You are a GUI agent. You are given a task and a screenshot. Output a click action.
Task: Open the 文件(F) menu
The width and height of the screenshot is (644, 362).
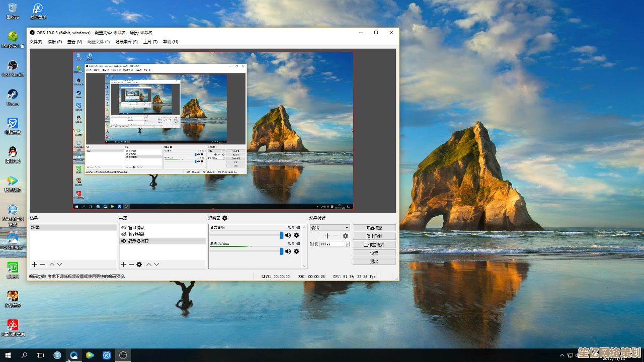(36, 42)
